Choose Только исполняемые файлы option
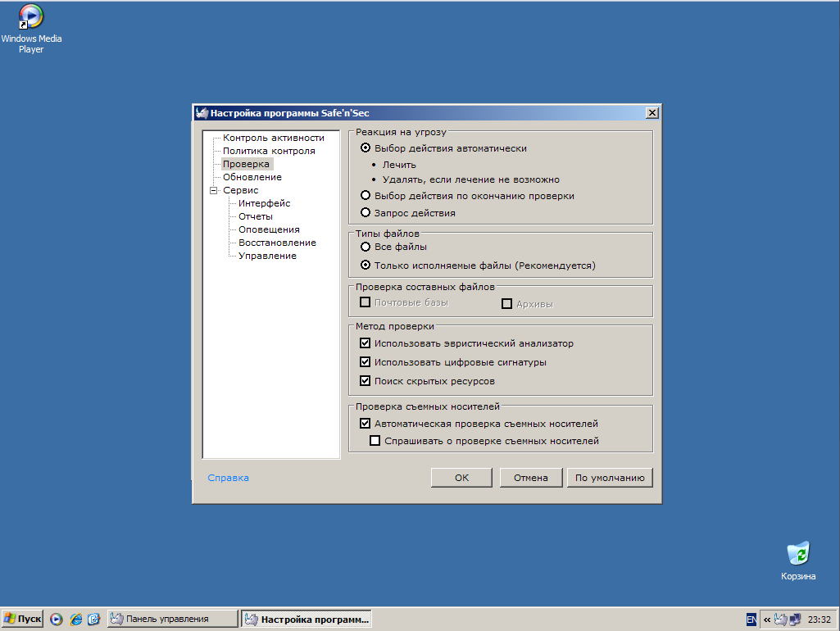This screenshot has width=840, height=631. [x=366, y=266]
